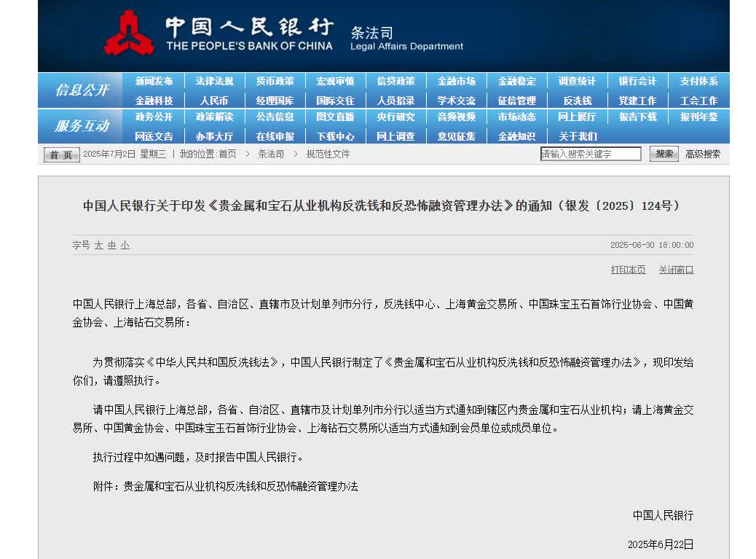Open 政策解读 page
The image size is (756, 559).
pyautogui.click(x=215, y=117)
